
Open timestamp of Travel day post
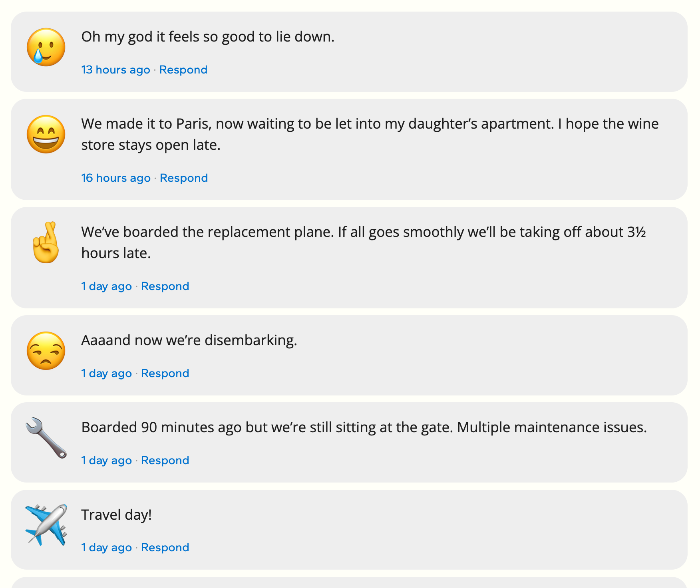click(x=107, y=548)
